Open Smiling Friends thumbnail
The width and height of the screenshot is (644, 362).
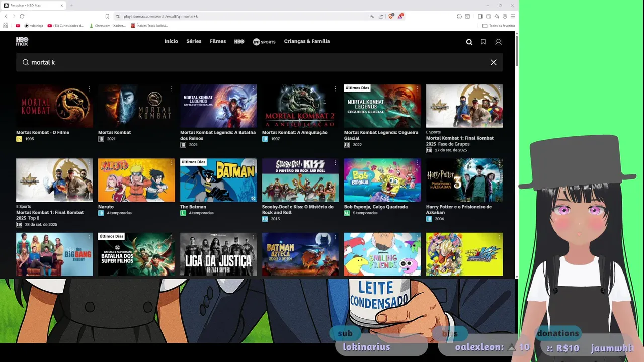tap(382, 254)
